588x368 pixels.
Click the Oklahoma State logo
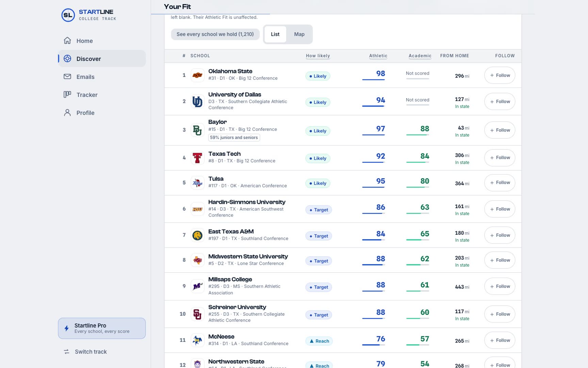[197, 75]
